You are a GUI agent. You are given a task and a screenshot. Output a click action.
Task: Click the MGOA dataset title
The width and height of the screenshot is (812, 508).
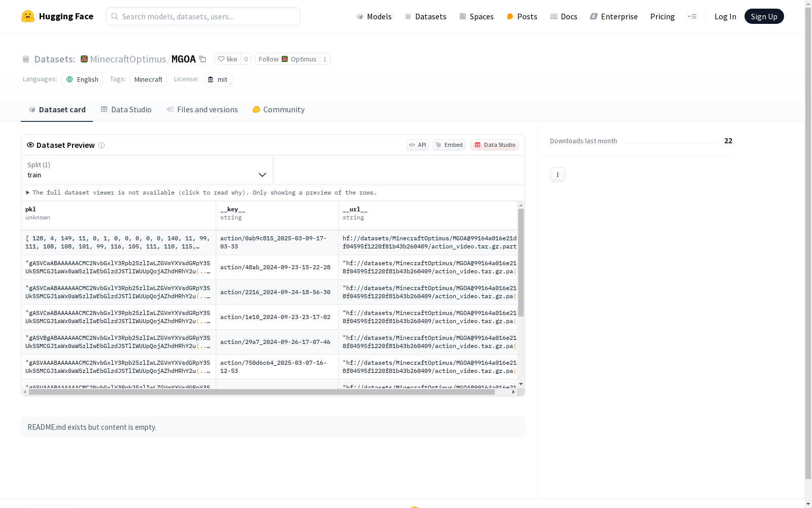point(184,59)
